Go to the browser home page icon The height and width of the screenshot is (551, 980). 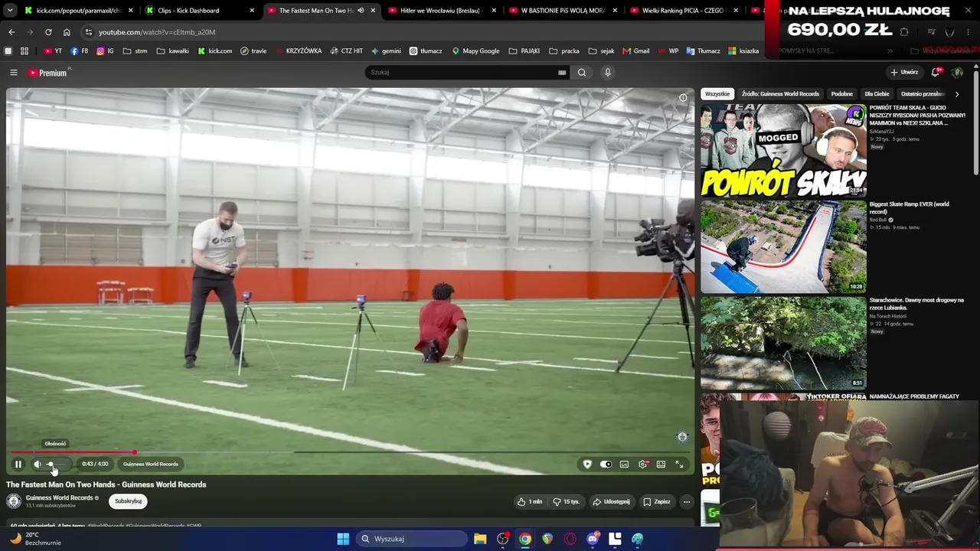[67, 32]
